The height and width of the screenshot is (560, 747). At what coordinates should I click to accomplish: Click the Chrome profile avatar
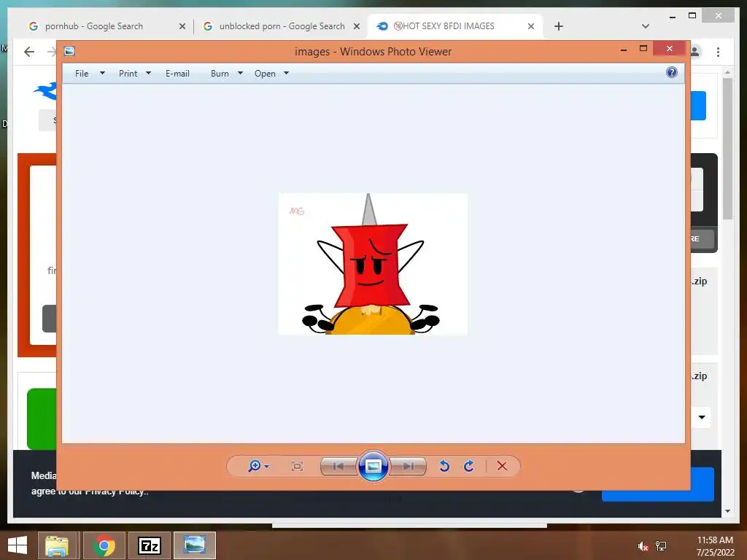pos(695,52)
